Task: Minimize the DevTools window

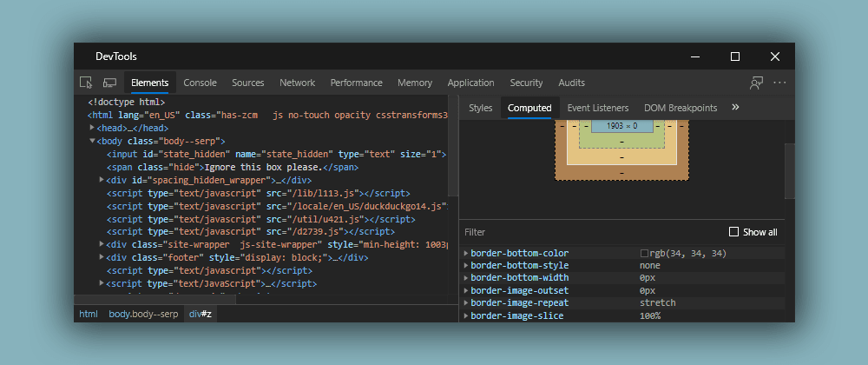Action: coord(694,56)
